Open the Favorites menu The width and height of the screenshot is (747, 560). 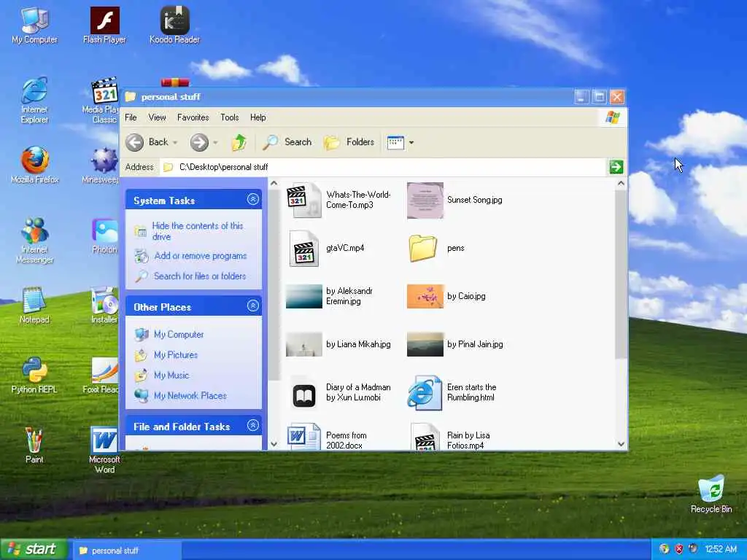pyautogui.click(x=193, y=117)
